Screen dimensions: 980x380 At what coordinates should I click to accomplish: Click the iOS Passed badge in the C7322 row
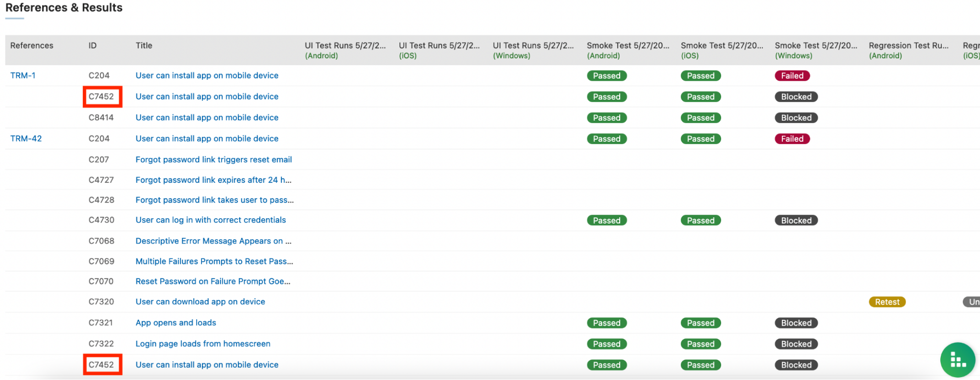click(700, 344)
